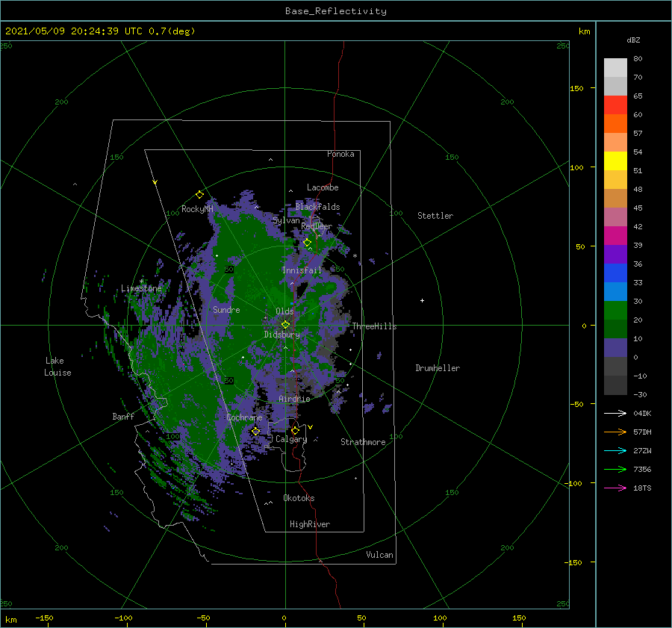Pick the magenta 39-42 dBZ swatch
The height and width of the screenshot is (628, 672).
point(615,236)
